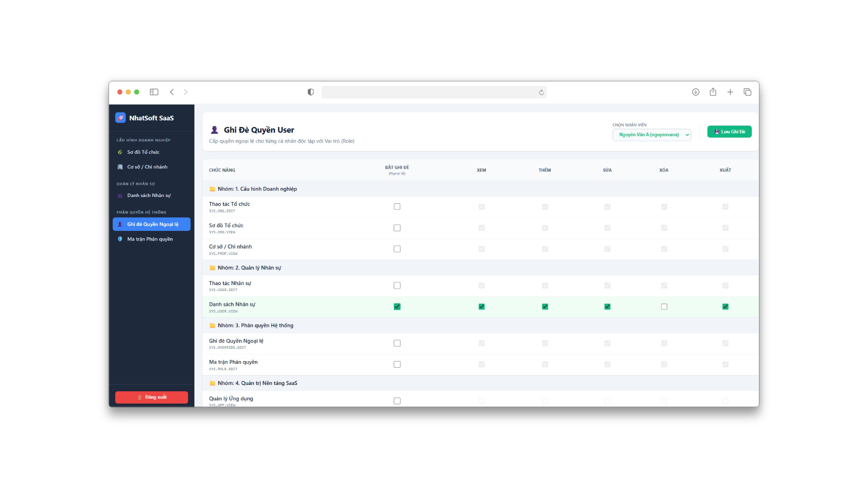Viewport: 868px width, 488px height.
Task: Enable override for Thao tác Tổ chức
Action: coord(397,206)
